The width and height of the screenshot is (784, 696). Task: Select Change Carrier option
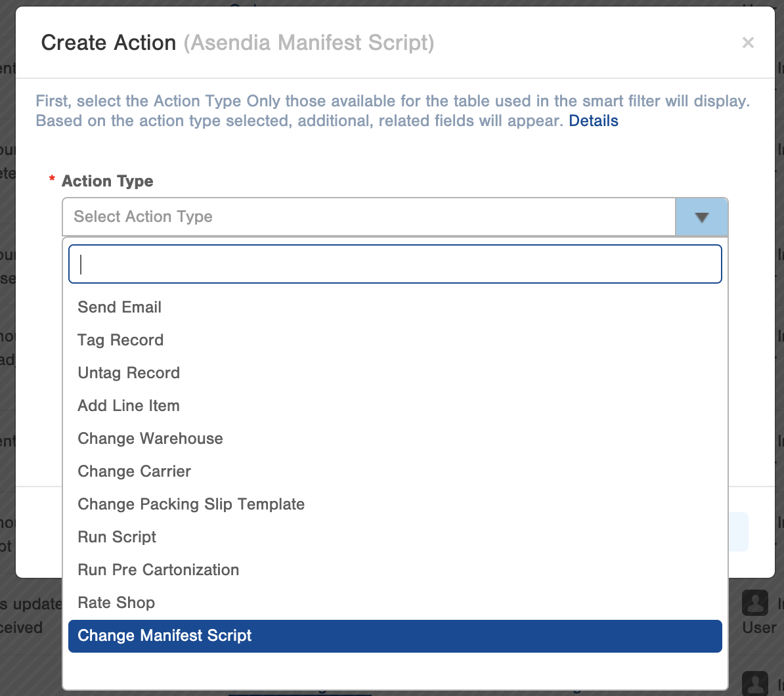(x=395, y=471)
